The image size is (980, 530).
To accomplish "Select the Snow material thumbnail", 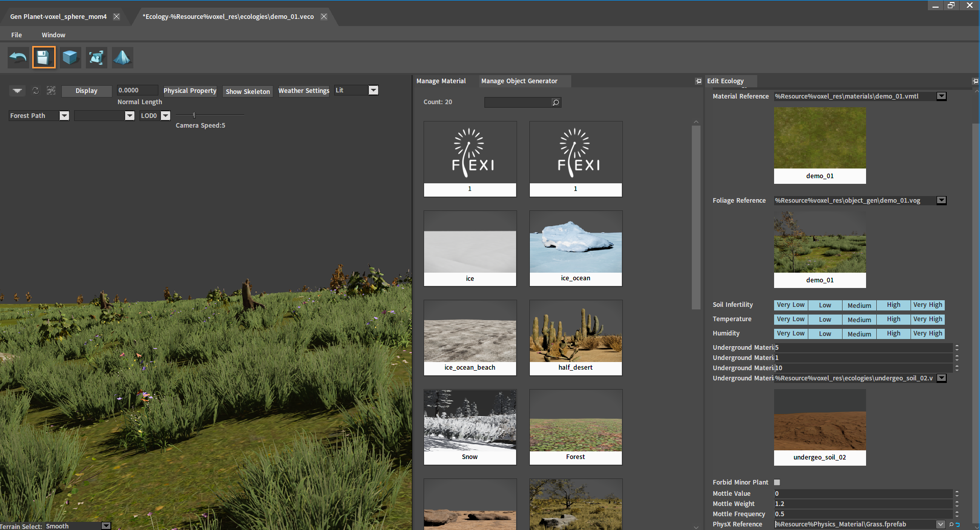I will pyautogui.click(x=470, y=427).
